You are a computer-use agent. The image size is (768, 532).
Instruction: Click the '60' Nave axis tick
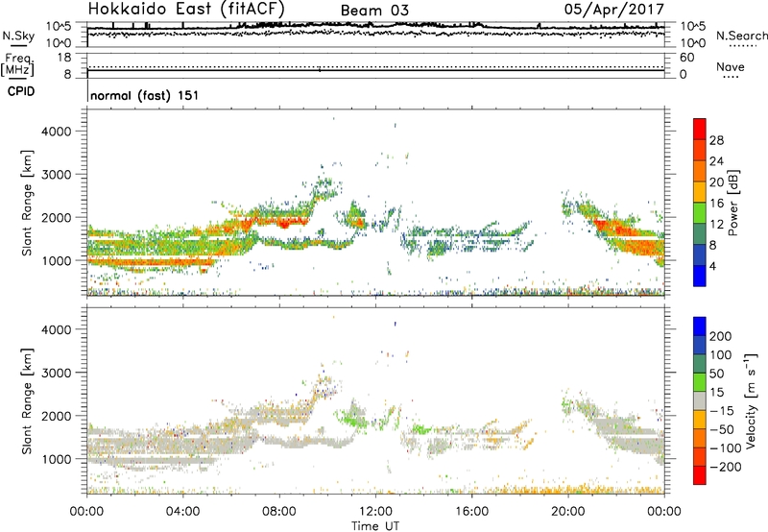[686, 58]
